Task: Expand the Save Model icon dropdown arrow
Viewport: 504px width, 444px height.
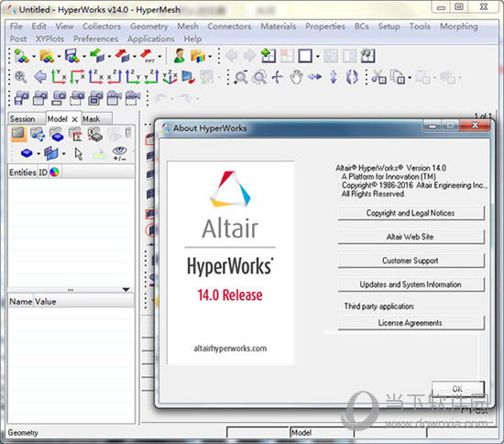Action: pos(84,57)
